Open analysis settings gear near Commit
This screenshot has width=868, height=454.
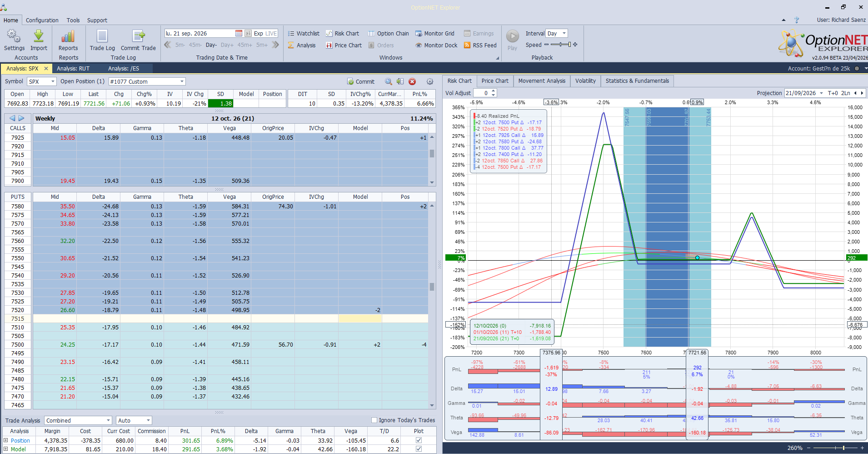pos(430,81)
